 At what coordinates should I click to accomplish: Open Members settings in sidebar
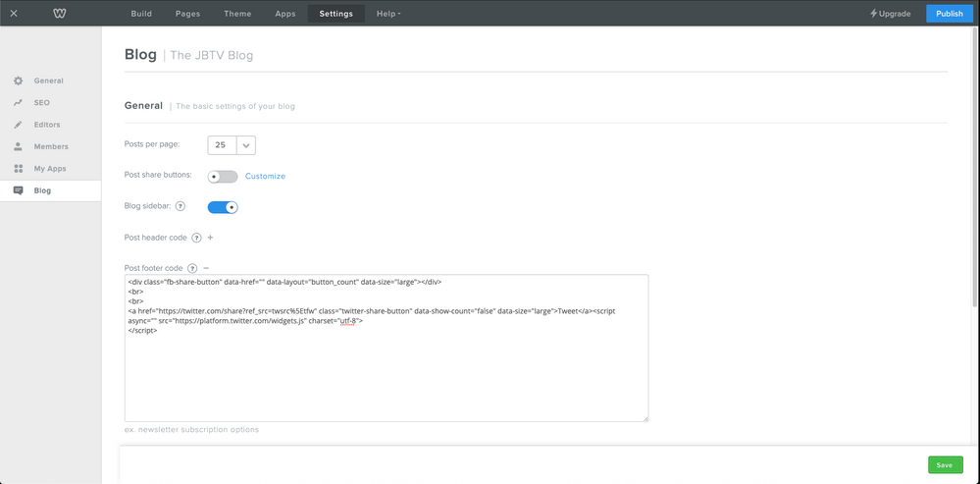pos(51,146)
